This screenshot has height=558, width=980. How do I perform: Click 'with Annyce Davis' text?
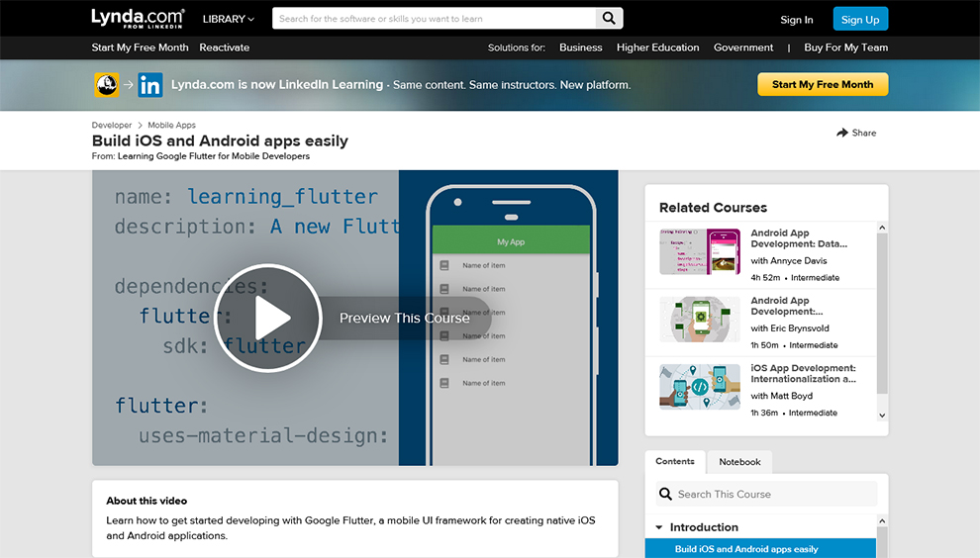pos(789,260)
